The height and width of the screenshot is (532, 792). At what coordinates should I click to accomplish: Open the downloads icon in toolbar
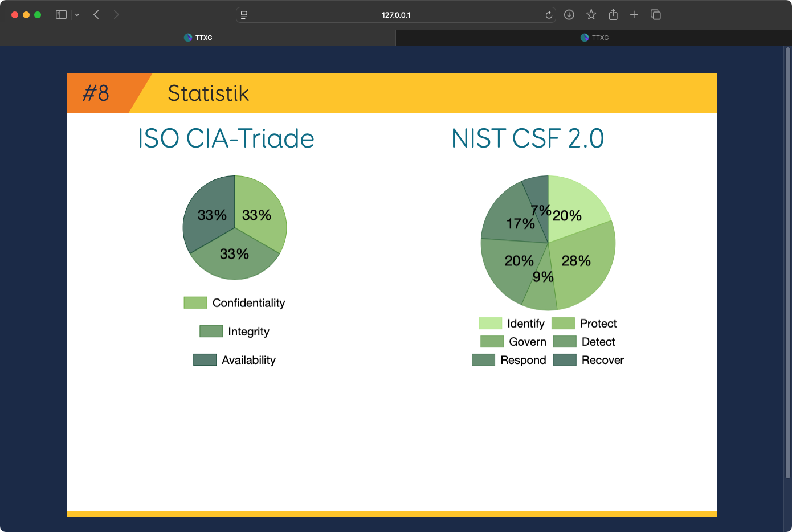tap(569, 15)
